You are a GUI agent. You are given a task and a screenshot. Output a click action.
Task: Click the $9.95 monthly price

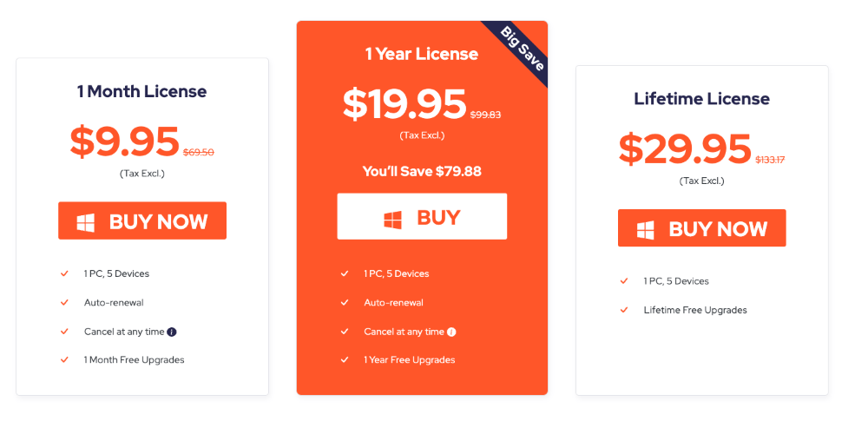point(124,141)
